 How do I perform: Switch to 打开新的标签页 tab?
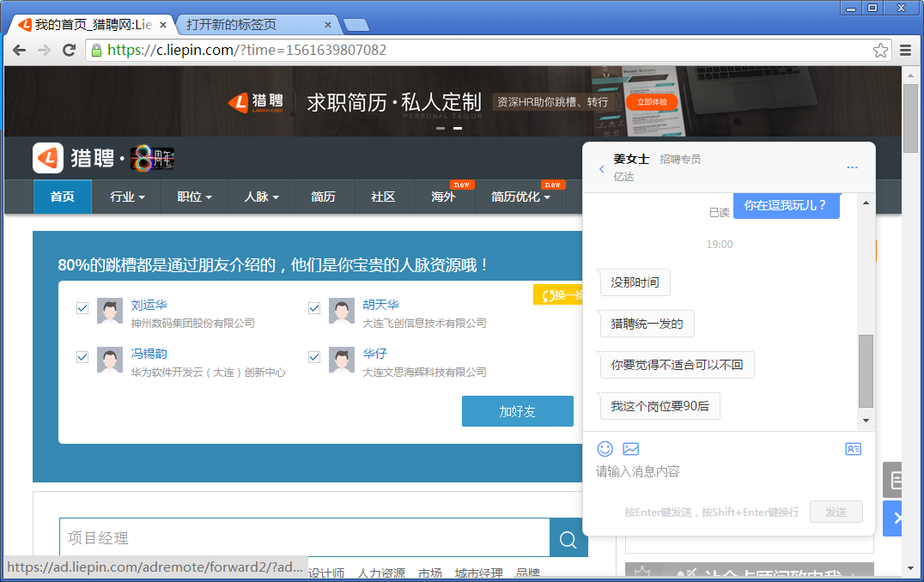point(258,25)
